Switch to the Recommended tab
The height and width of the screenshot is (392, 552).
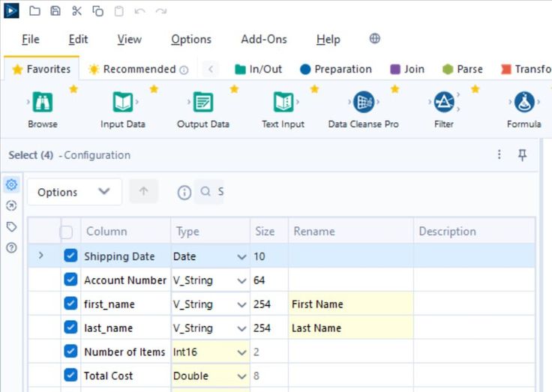(x=139, y=69)
